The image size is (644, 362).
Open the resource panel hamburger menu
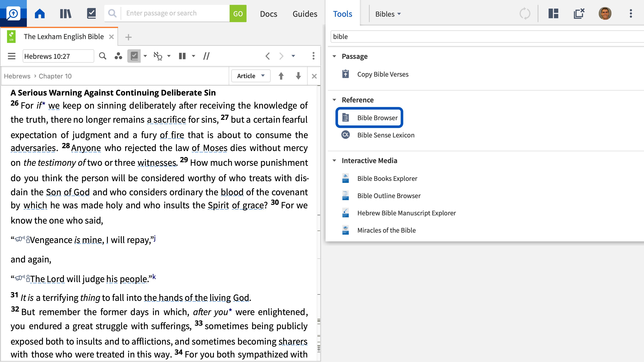coord(12,56)
